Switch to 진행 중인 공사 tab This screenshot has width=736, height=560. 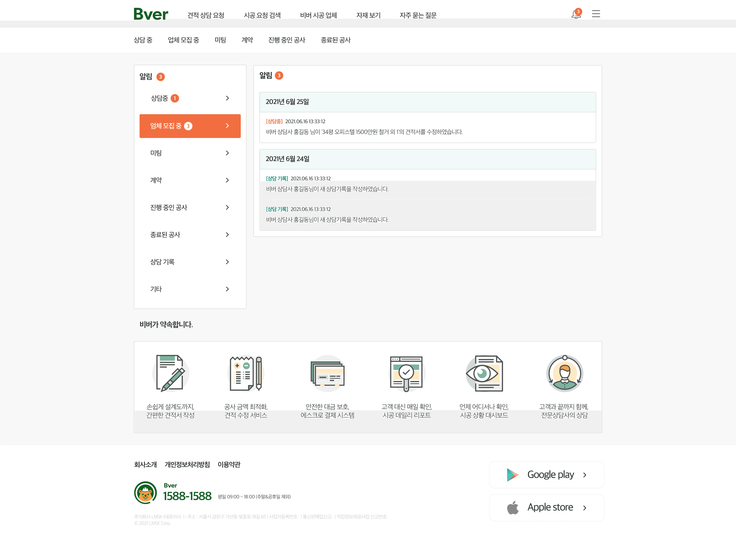click(x=287, y=40)
